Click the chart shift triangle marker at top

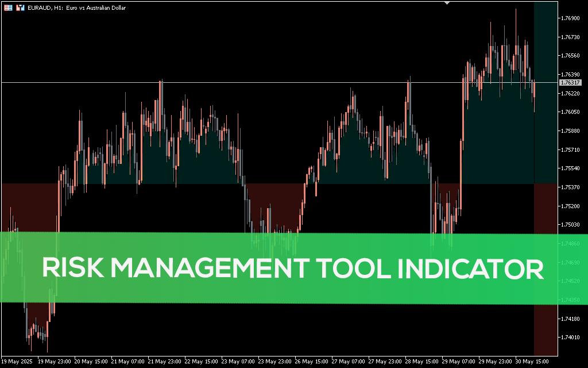click(x=447, y=3)
